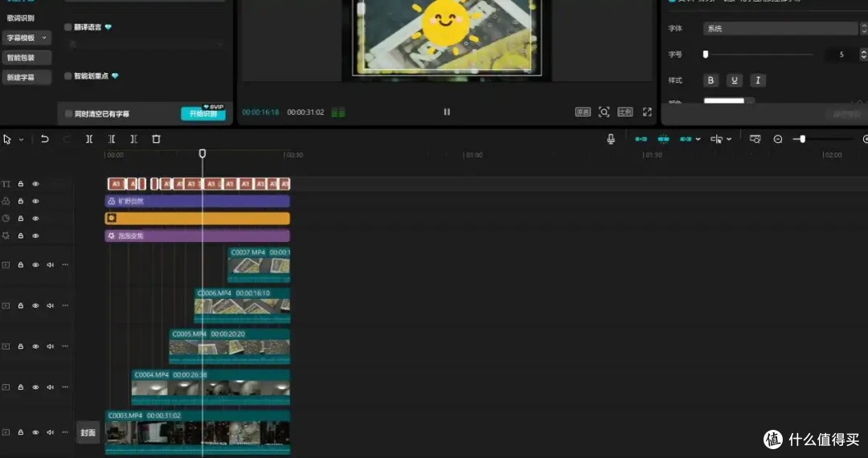Start voice recording with microphone icon

[611, 139]
